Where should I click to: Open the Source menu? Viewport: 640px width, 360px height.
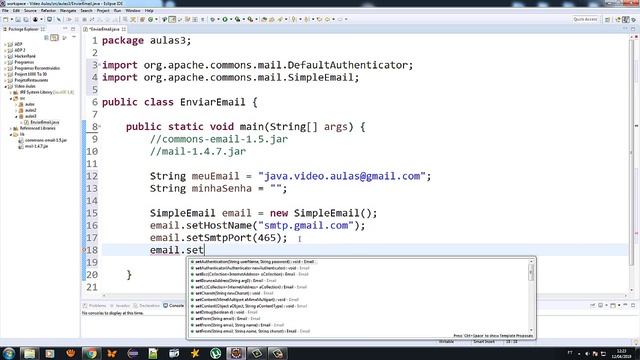30,11
